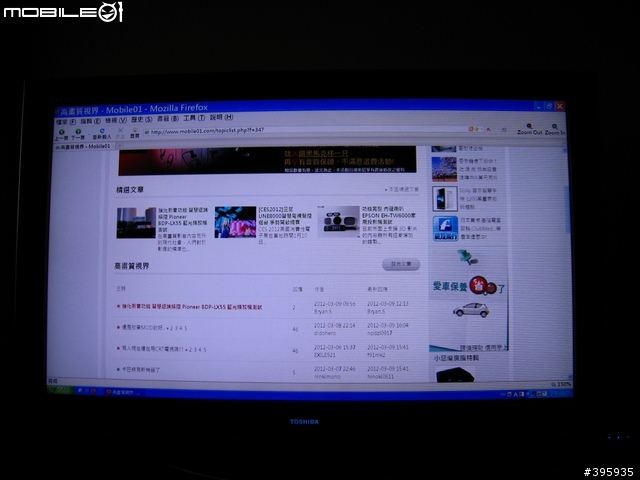Viewport: 640px width, 480px height.
Task: Click the cherry blossom sidebar thumbnail
Action: (x=444, y=169)
